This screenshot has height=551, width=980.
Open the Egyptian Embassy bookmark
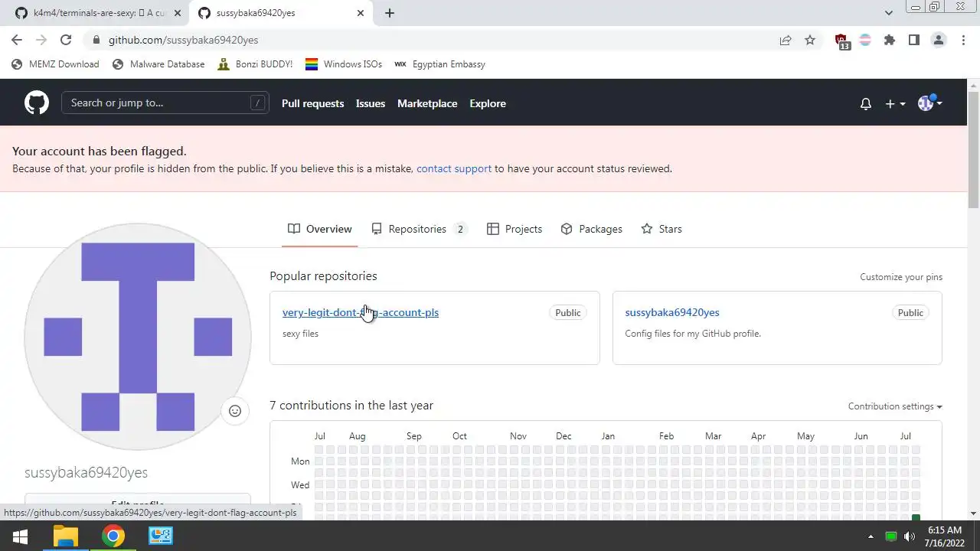tap(439, 64)
